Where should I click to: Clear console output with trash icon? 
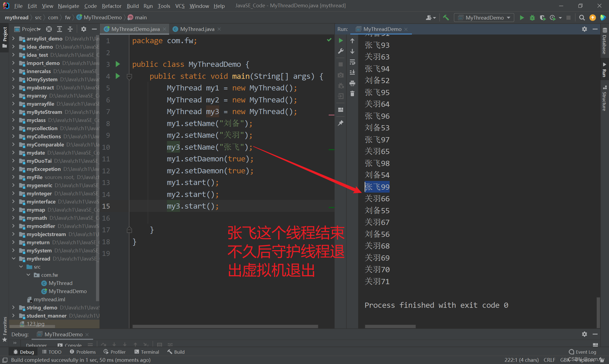352,94
